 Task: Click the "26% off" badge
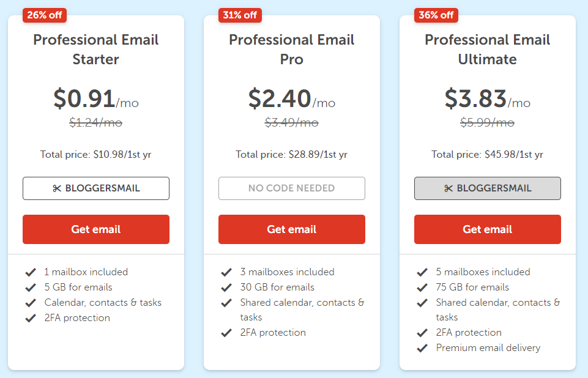(44, 15)
